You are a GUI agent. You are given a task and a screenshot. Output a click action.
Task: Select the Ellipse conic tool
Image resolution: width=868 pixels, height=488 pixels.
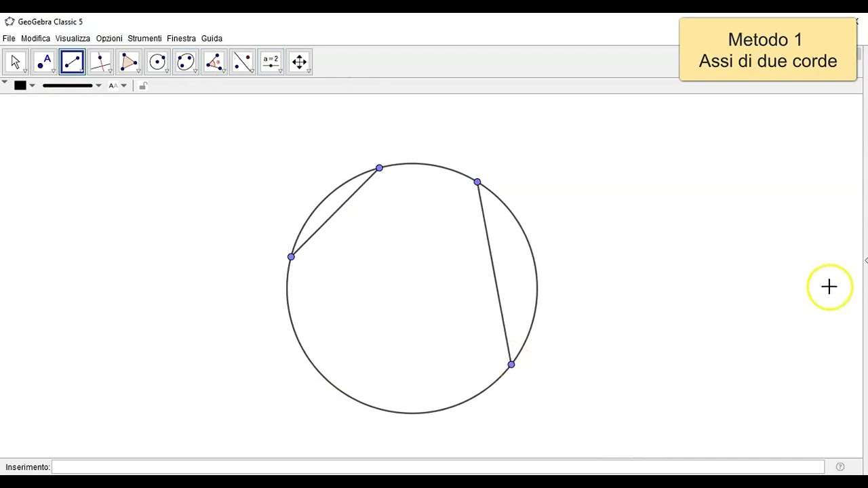point(185,62)
